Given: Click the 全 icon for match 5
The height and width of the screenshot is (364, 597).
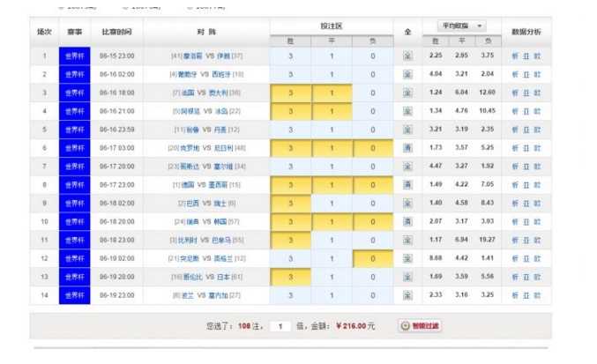Looking at the screenshot, I should coord(407,130).
